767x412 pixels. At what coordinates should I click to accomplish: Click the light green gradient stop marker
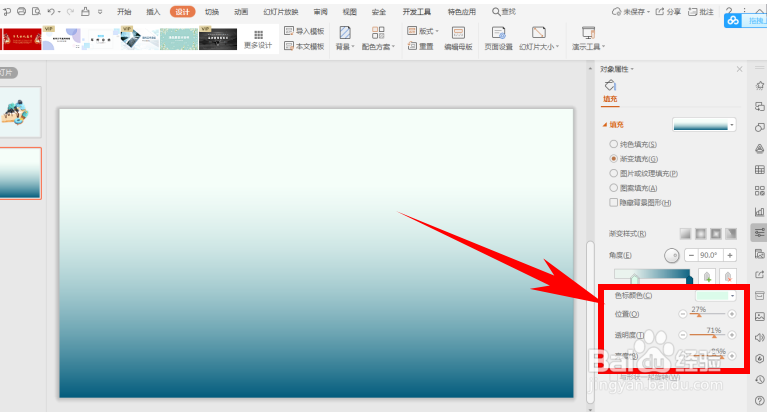(634, 279)
